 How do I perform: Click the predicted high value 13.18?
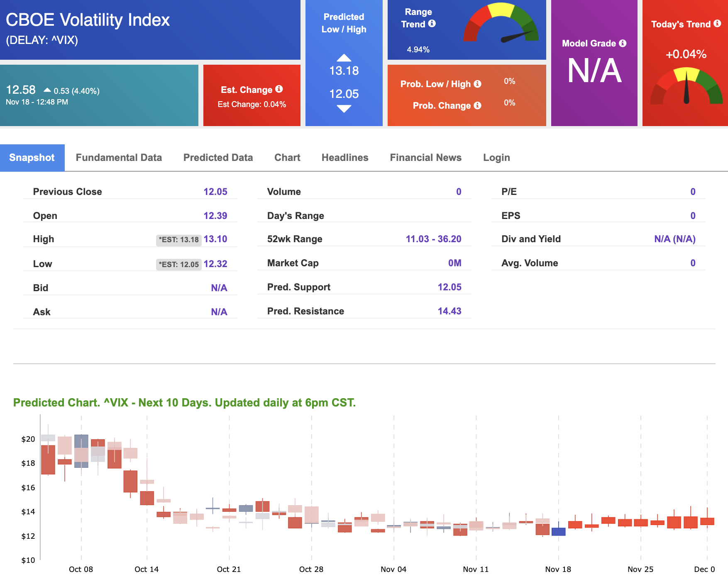344,71
